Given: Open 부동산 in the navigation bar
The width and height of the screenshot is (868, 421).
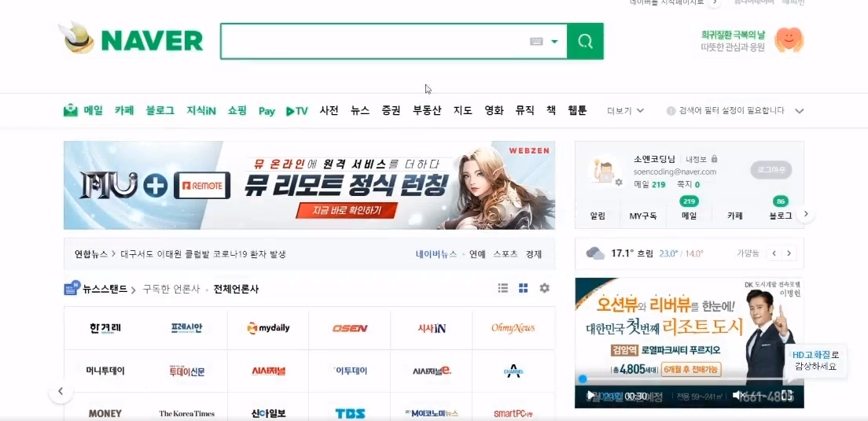Looking at the screenshot, I should (x=427, y=110).
